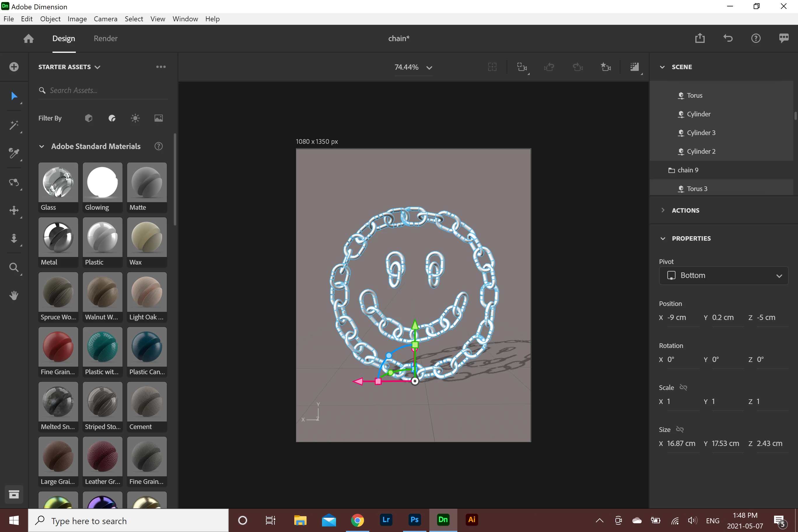The width and height of the screenshot is (798, 532).
Task: Click the Add and import content icon
Action: click(14, 67)
